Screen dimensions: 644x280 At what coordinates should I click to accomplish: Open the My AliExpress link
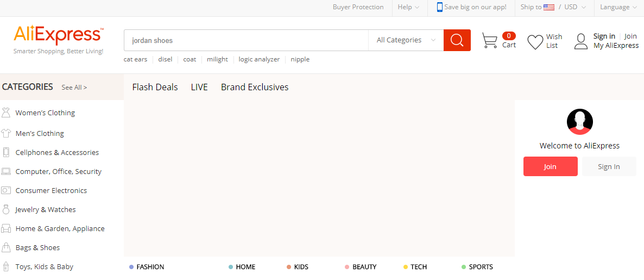pyautogui.click(x=616, y=46)
